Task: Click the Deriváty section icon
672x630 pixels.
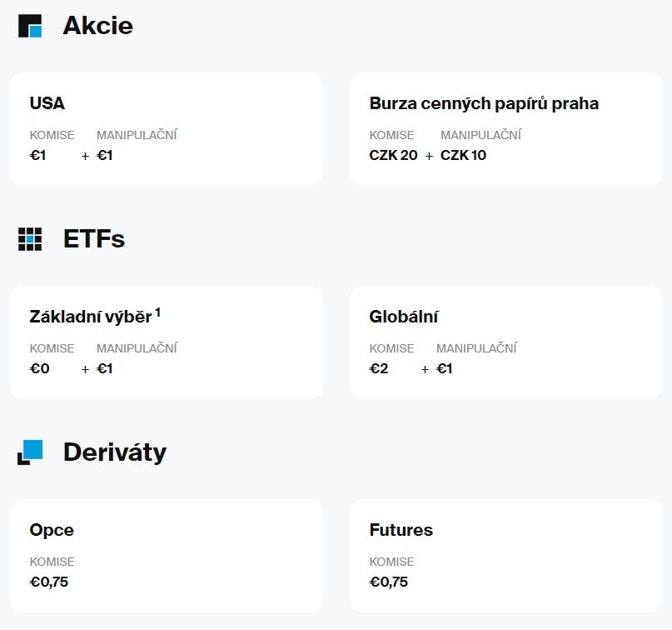Action: click(x=30, y=452)
